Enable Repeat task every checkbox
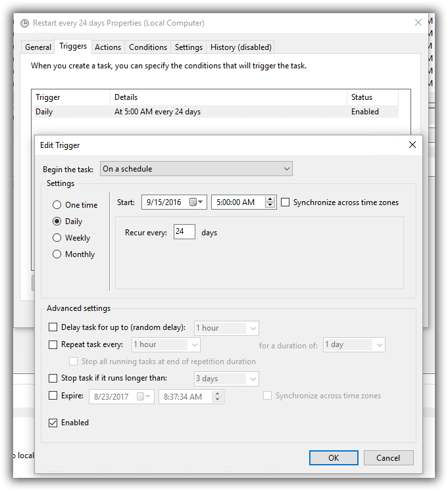 [53, 344]
